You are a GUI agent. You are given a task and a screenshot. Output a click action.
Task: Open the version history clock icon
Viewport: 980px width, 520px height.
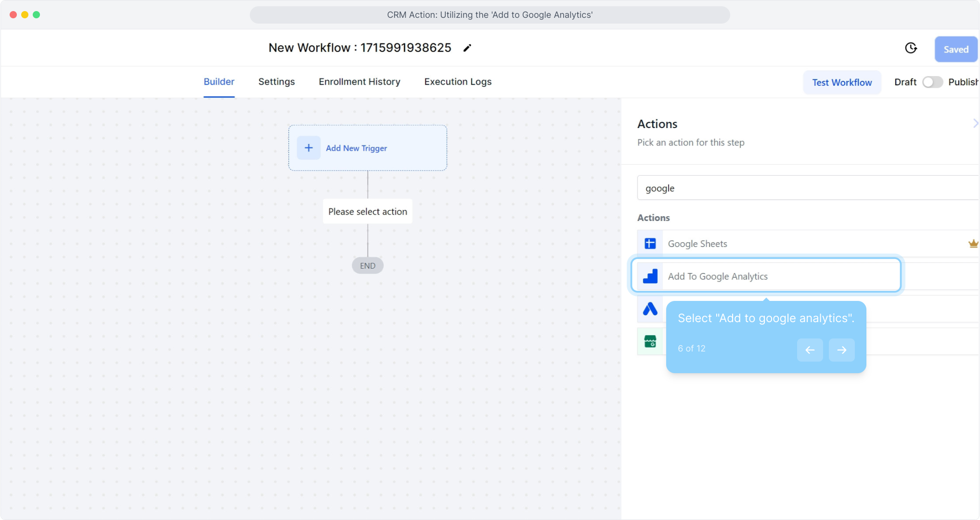(x=911, y=48)
